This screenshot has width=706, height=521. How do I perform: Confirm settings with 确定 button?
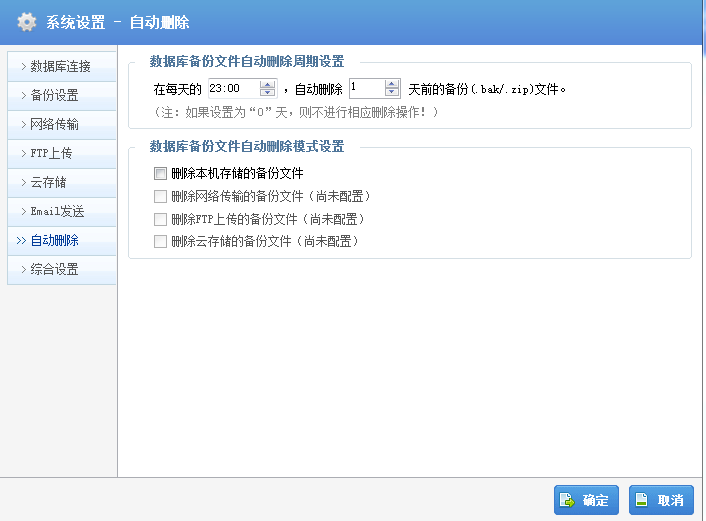[586, 500]
